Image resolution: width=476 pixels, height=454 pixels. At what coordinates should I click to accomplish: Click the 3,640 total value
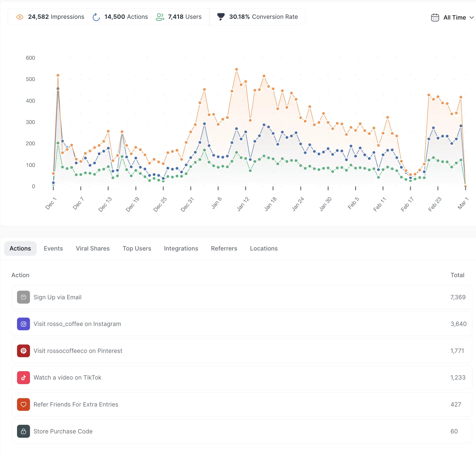(458, 324)
